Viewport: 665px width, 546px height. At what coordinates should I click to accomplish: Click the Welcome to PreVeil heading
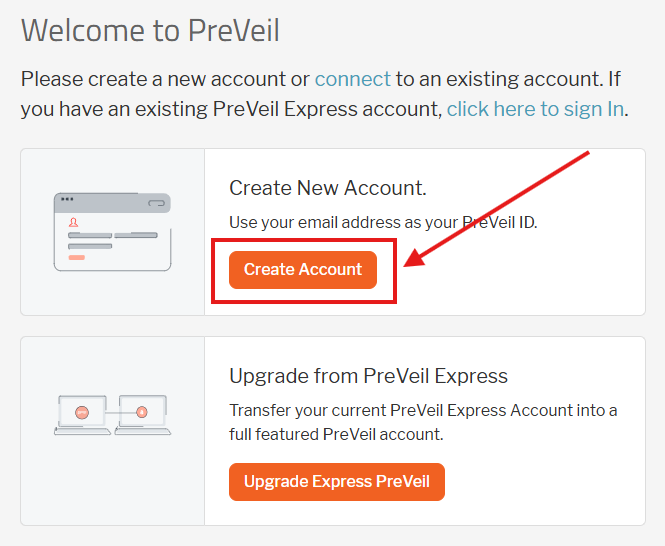coord(150,30)
